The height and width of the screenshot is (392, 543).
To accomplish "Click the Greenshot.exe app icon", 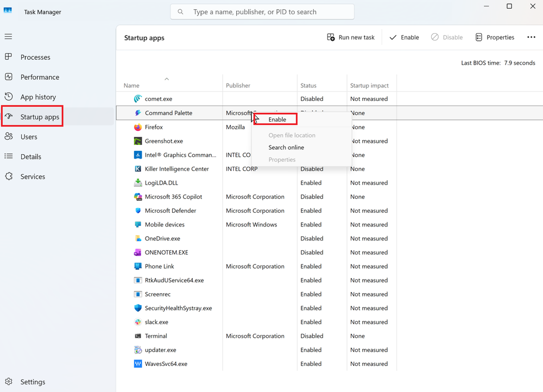I will (x=138, y=141).
